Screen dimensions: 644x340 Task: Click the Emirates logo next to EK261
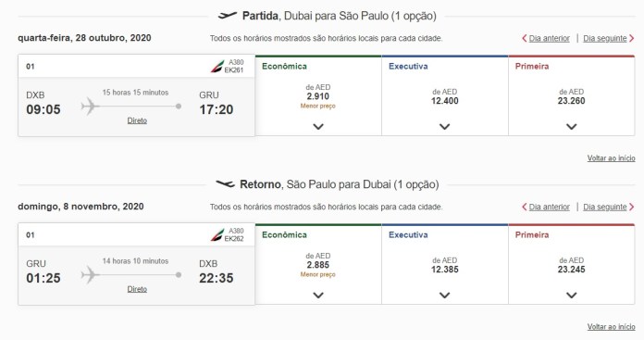pos(217,66)
